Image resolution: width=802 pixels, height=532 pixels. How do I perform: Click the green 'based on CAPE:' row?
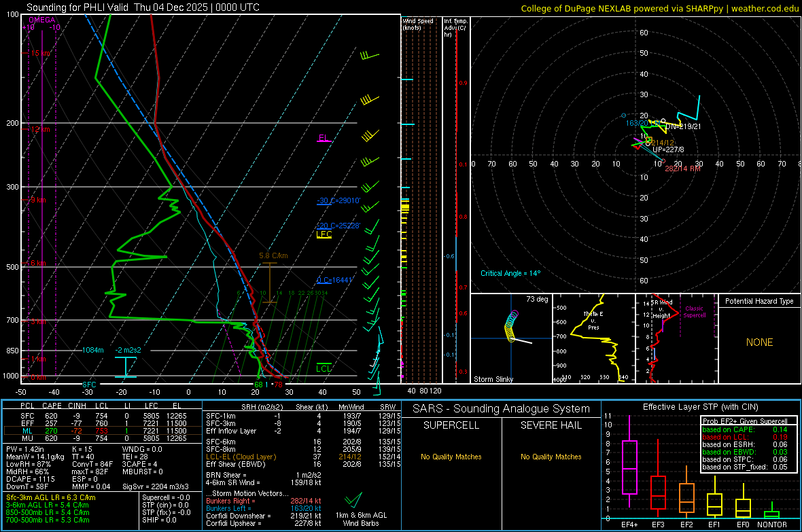click(745, 429)
